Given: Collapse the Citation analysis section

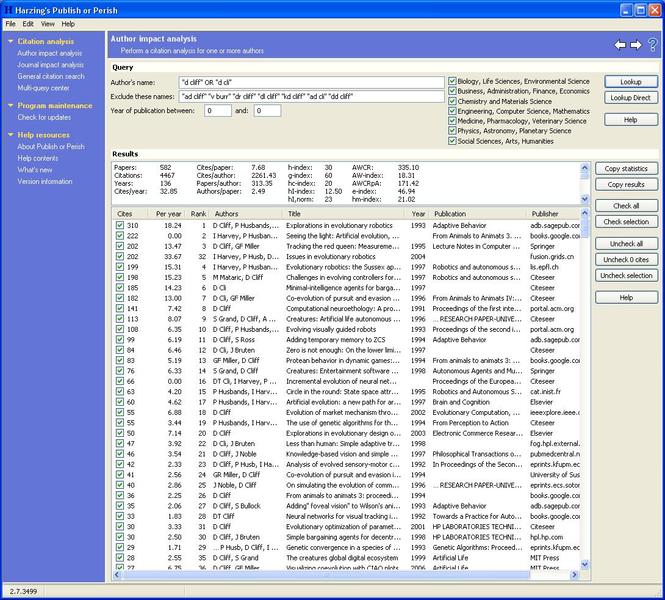Looking at the screenshot, I should [11, 42].
